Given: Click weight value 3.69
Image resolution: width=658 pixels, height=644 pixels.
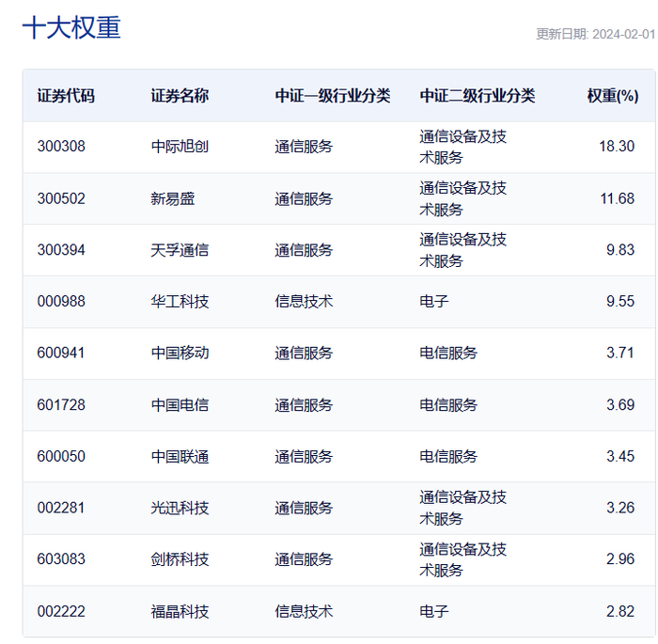Looking at the screenshot, I should [620, 404].
